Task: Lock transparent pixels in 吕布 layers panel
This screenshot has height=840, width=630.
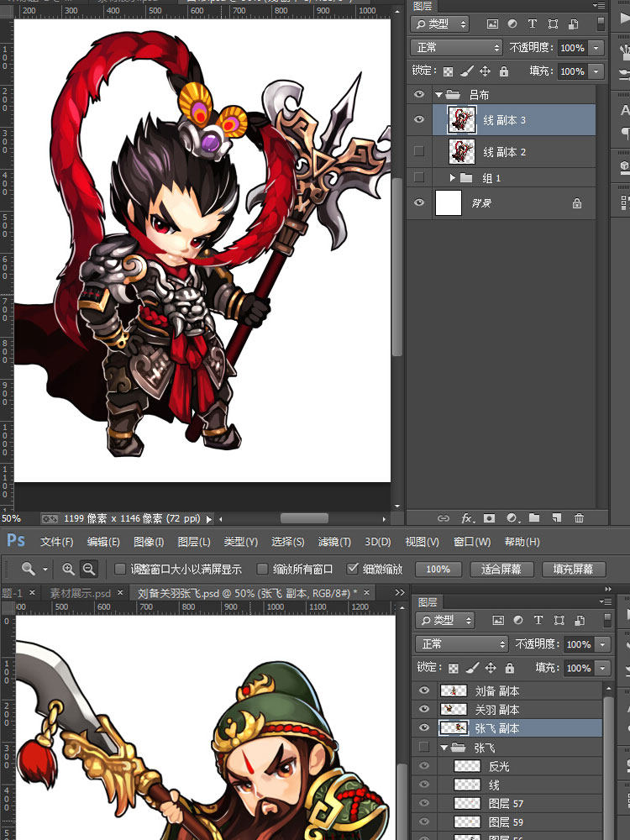Action: pyautogui.click(x=449, y=71)
